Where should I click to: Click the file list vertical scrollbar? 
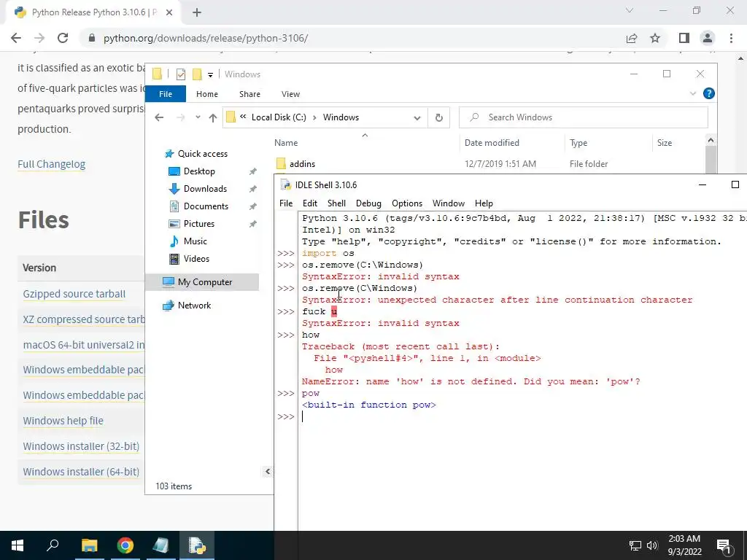(711, 160)
